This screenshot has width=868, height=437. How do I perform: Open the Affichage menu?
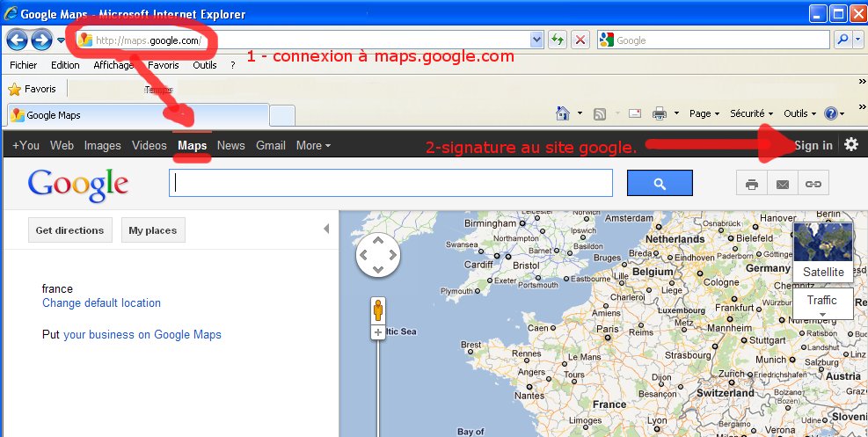tap(113, 65)
